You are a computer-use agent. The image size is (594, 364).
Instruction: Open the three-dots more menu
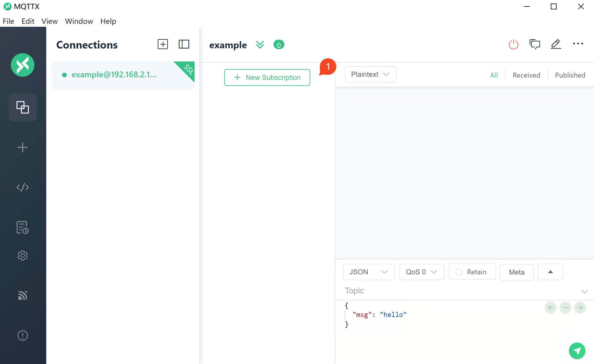click(578, 44)
